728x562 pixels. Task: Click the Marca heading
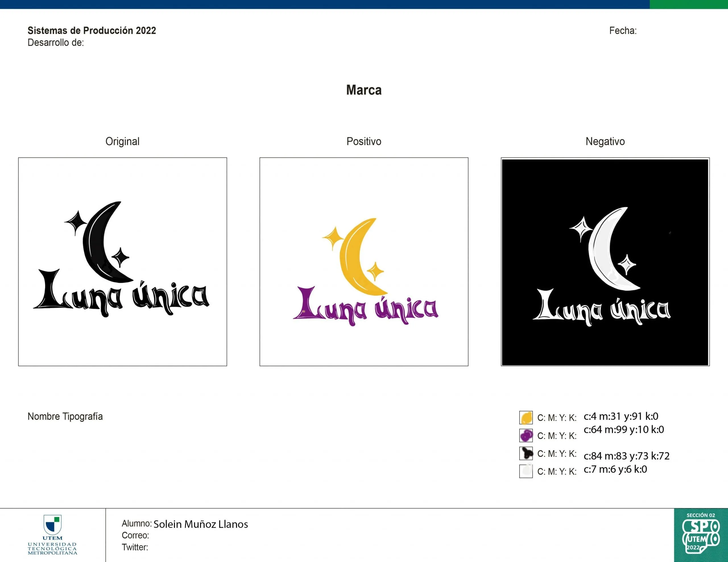click(364, 90)
